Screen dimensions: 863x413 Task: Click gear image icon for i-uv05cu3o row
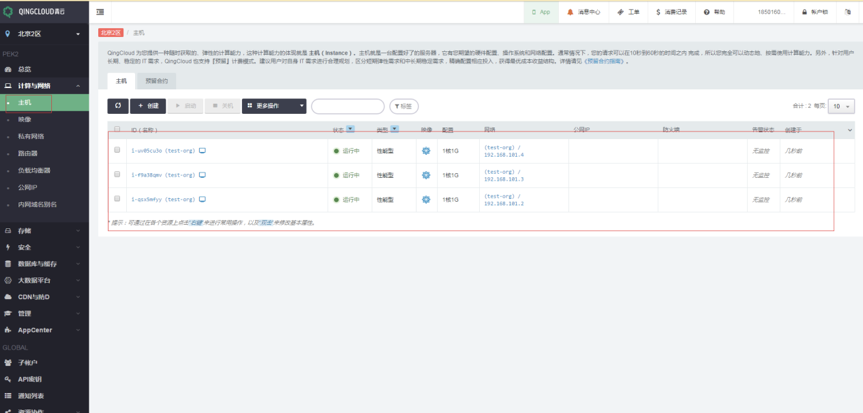(x=425, y=150)
